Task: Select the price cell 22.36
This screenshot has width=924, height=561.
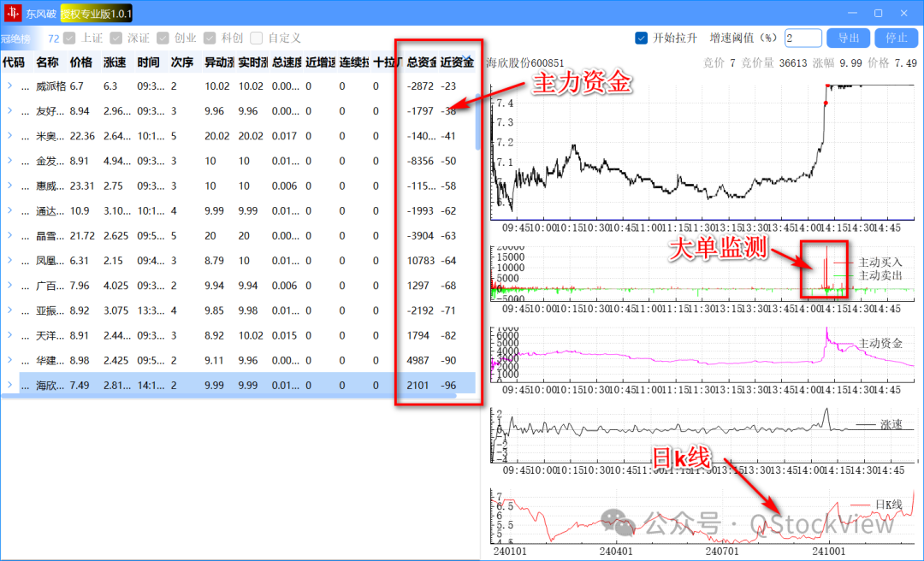Action: coord(83,136)
